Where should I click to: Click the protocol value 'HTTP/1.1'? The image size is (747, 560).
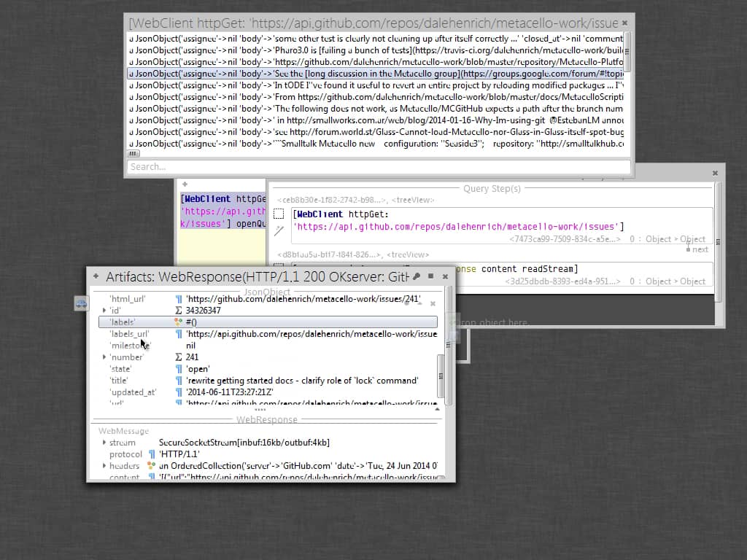pos(179,454)
